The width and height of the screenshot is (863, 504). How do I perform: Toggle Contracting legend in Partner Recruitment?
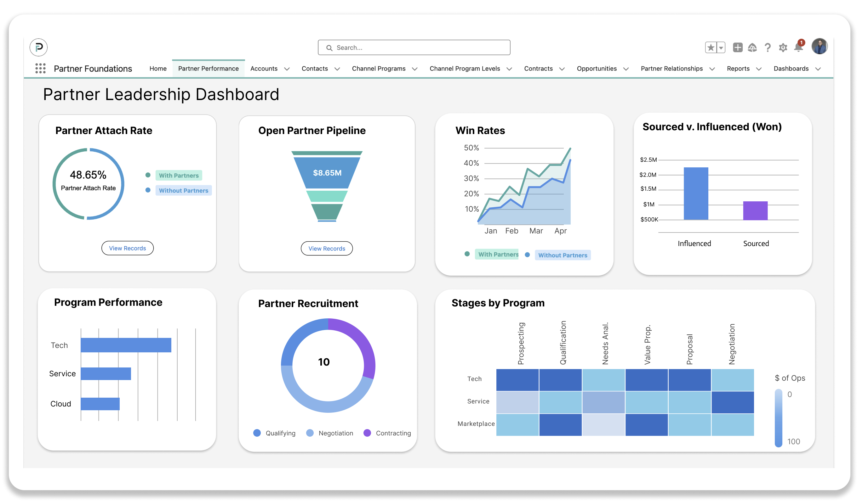[393, 433]
